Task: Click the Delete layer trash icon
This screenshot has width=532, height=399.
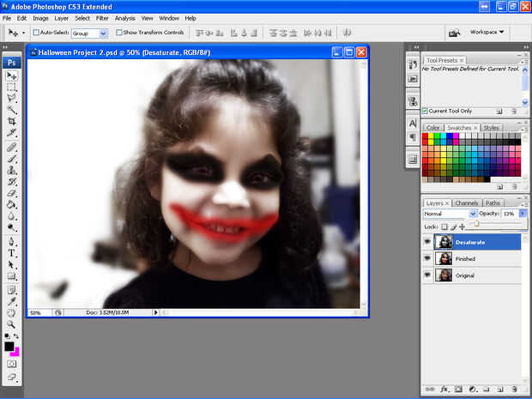Action: 513,389
